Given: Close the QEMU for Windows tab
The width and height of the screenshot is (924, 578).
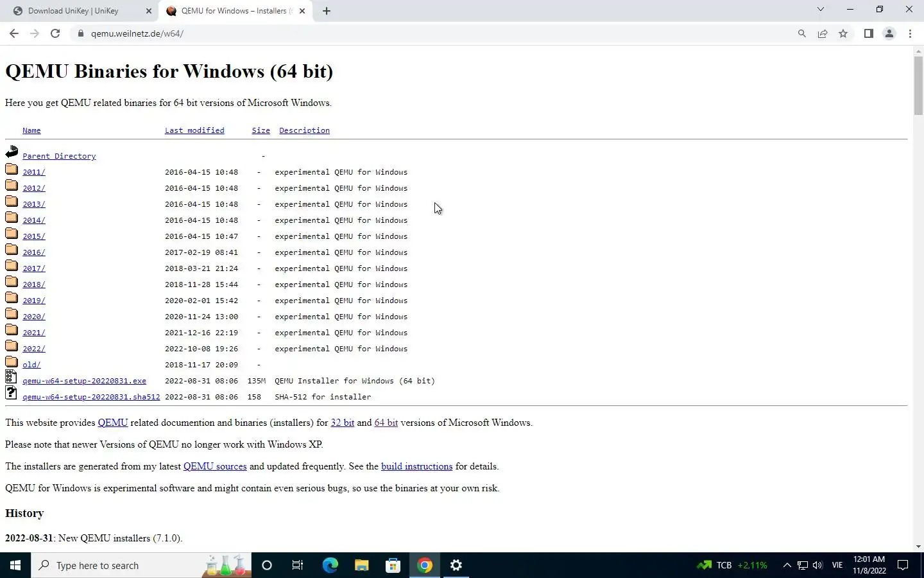Looking at the screenshot, I should click(302, 11).
